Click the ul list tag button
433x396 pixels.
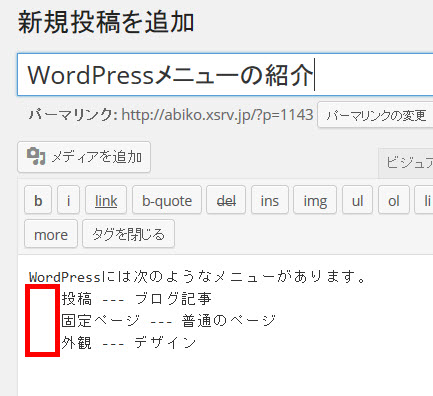357,200
